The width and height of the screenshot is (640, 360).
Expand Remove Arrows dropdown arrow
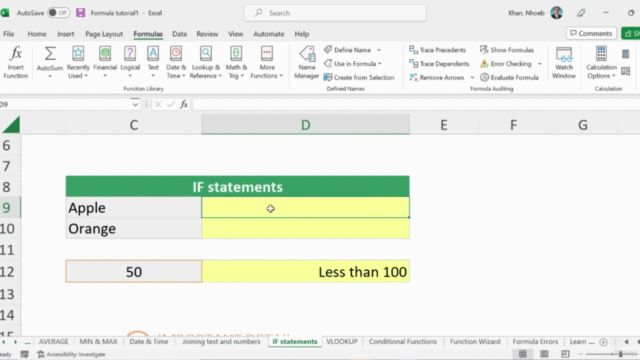pyautogui.click(x=472, y=77)
